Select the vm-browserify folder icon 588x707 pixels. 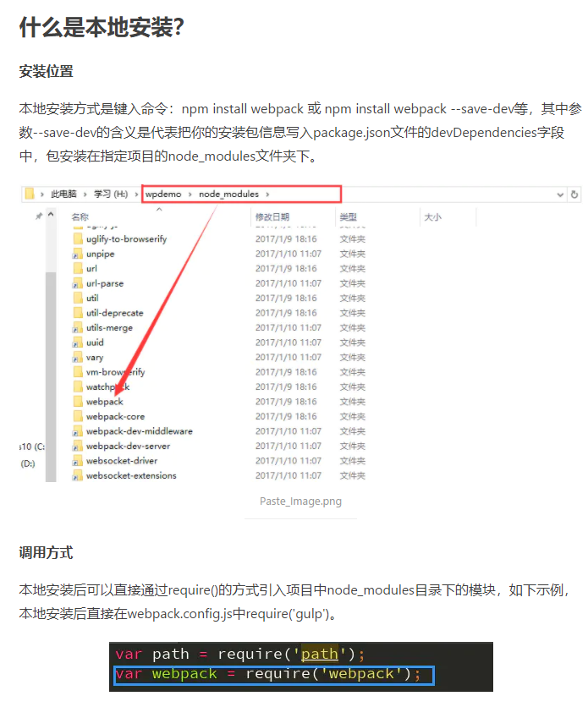[78, 372]
